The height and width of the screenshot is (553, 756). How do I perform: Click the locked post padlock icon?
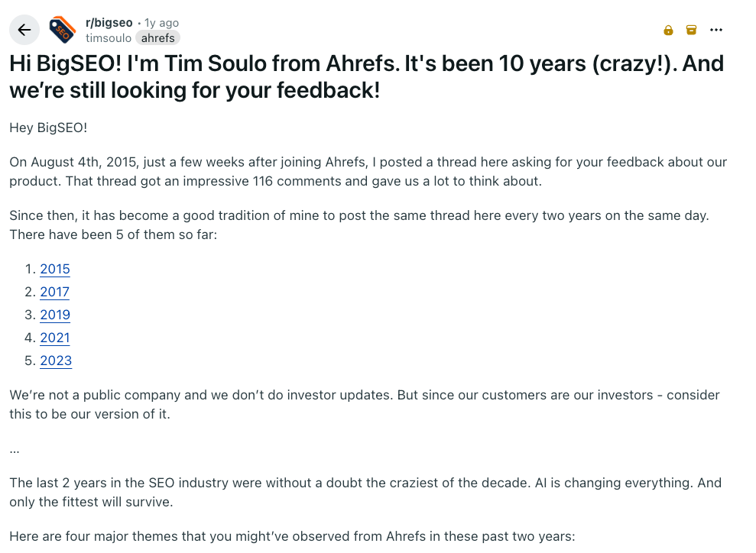pyautogui.click(x=668, y=31)
